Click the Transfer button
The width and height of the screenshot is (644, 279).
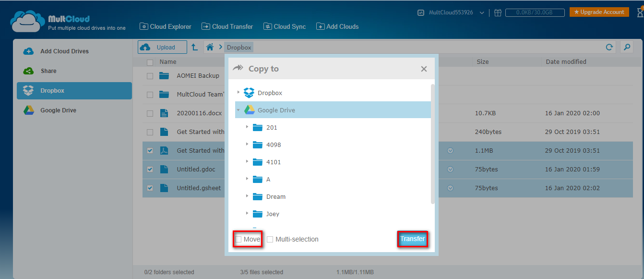(x=413, y=239)
